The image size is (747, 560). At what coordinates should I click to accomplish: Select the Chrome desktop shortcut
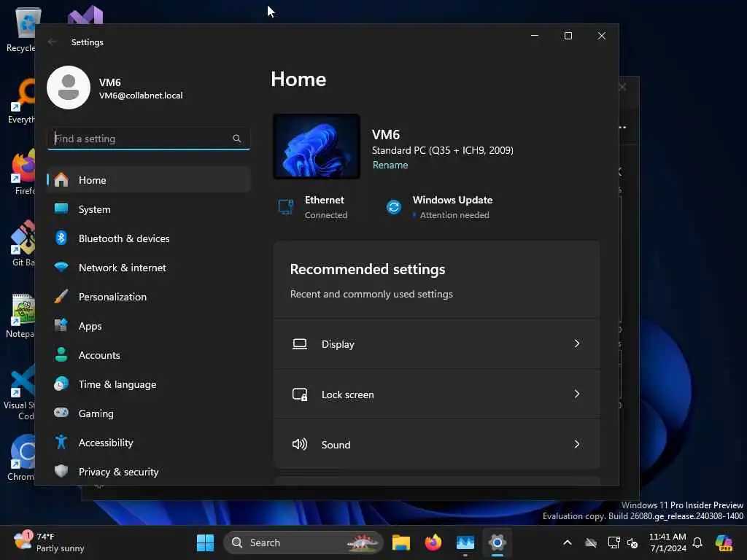coord(22,458)
